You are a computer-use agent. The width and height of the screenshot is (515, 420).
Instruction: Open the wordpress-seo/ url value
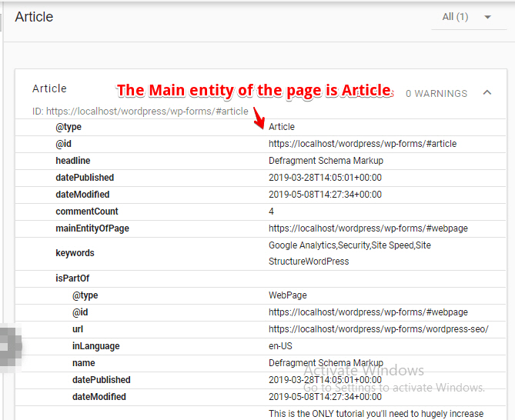[379, 329]
